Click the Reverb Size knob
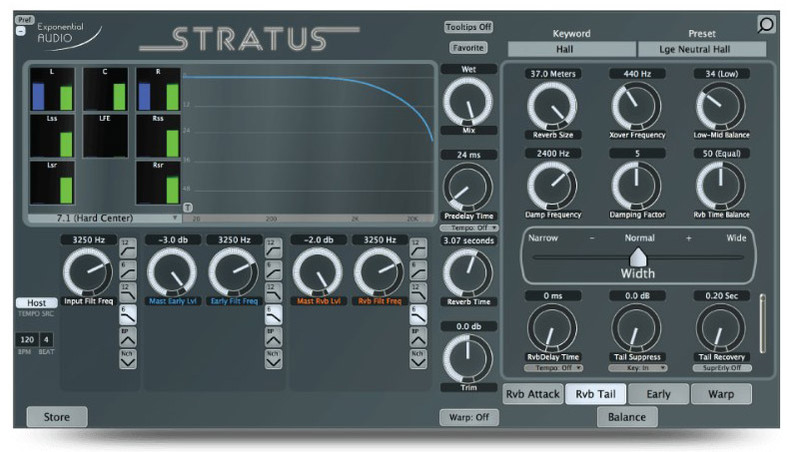 [552, 106]
